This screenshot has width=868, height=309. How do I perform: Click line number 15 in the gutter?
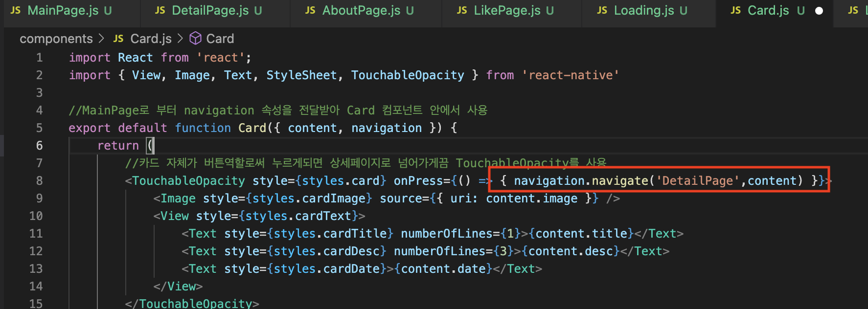[36, 303]
